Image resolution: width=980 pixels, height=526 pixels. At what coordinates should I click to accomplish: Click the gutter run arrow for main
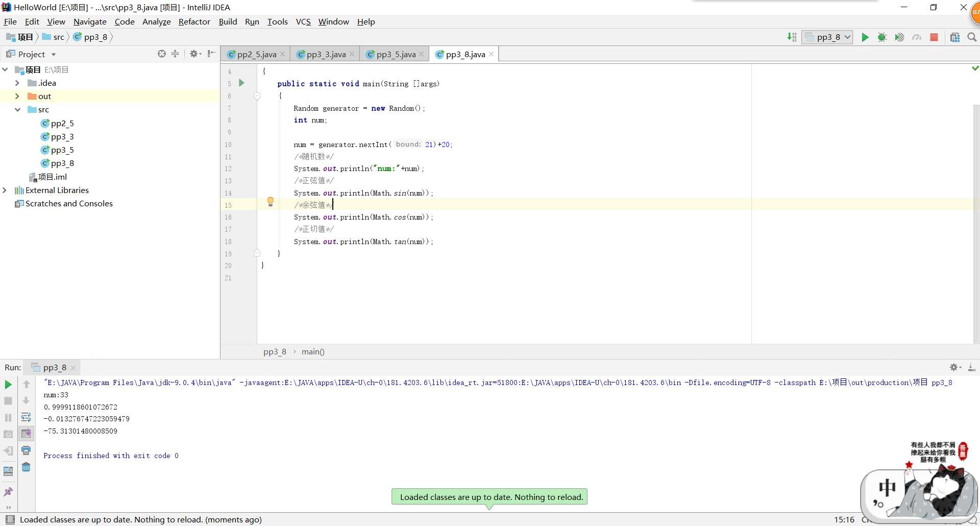(x=241, y=83)
